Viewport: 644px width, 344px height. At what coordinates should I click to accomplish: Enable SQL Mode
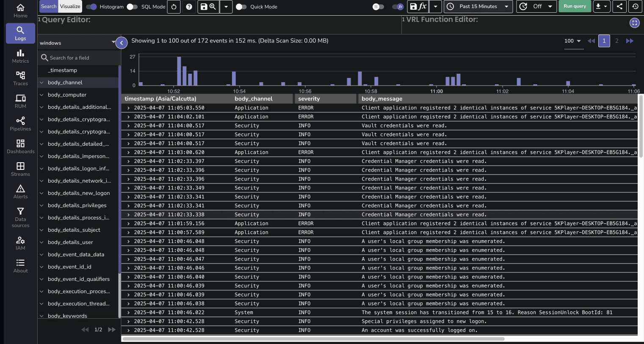tap(132, 6)
